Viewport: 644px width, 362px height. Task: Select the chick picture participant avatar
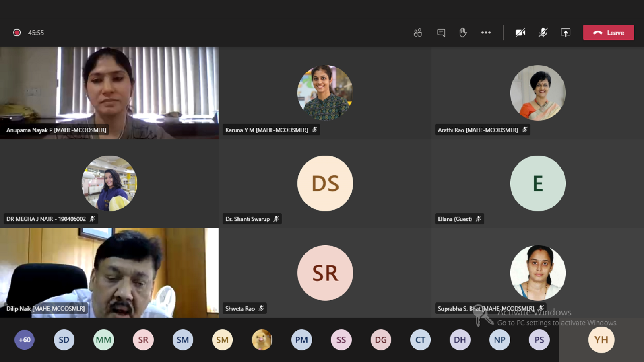click(x=262, y=340)
